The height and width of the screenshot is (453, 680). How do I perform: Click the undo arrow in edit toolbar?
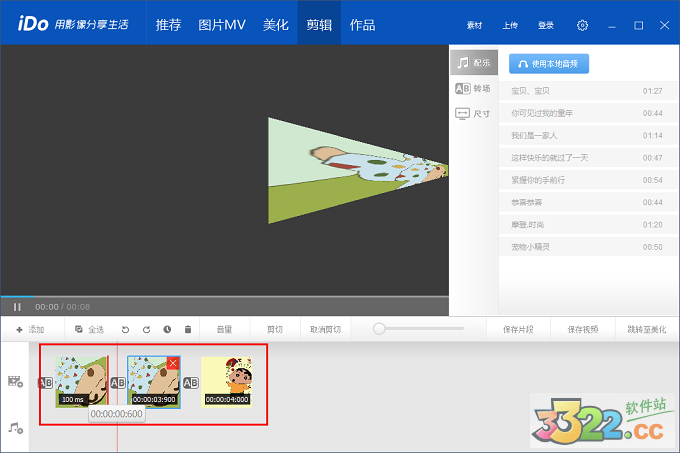point(125,329)
